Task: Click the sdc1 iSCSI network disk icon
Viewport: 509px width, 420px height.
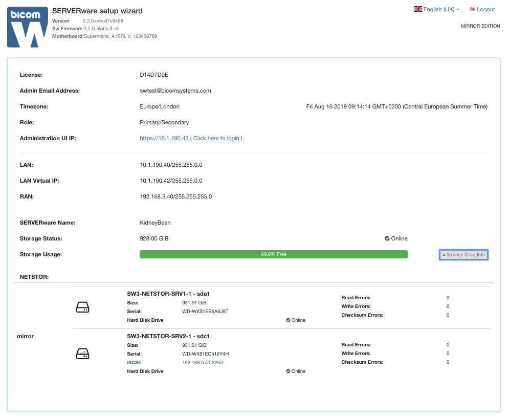Action: (82, 353)
